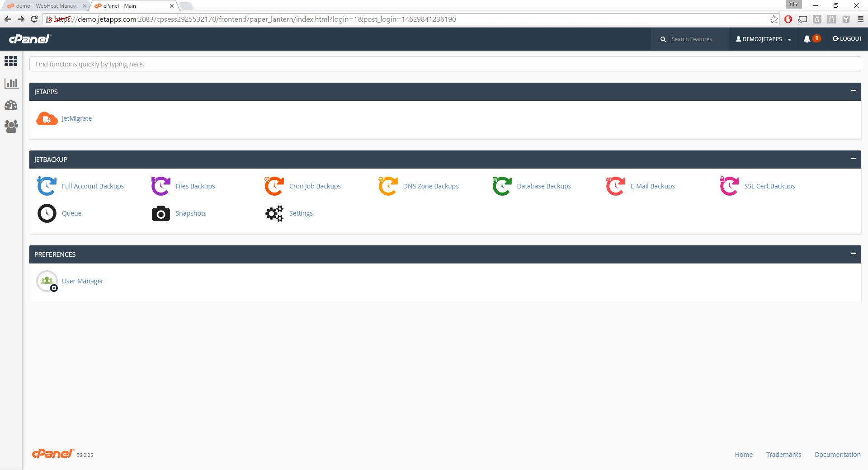Click the forward browser arrow
The width and height of the screenshot is (868, 470).
[21, 19]
